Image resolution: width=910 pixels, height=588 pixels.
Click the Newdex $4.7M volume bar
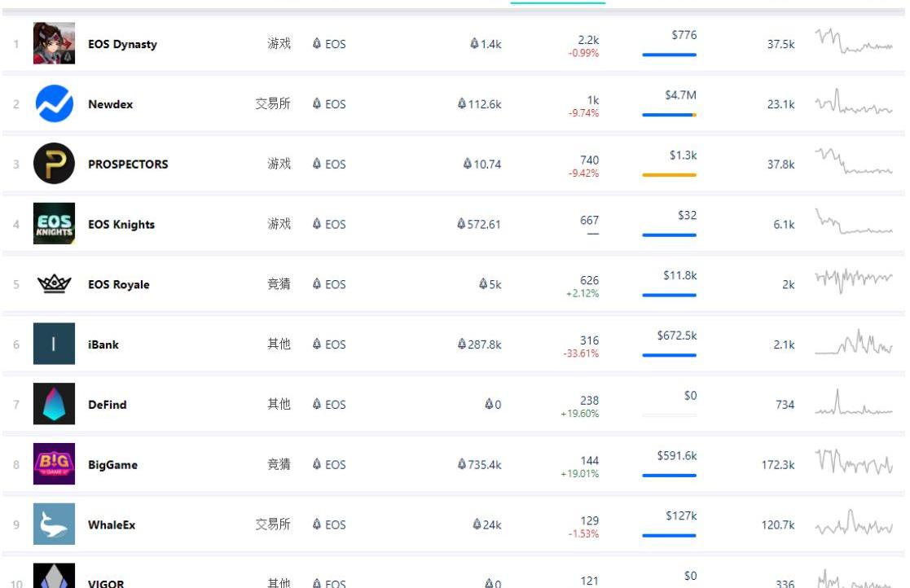point(669,115)
